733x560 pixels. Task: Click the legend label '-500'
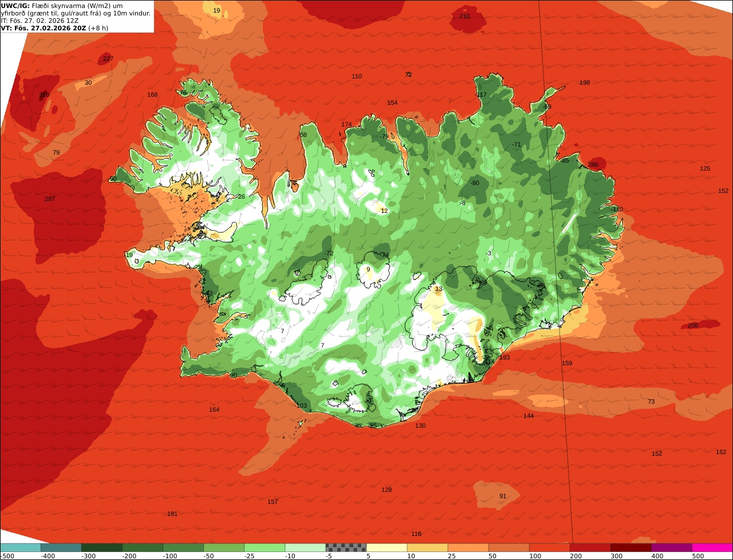coord(7,556)
